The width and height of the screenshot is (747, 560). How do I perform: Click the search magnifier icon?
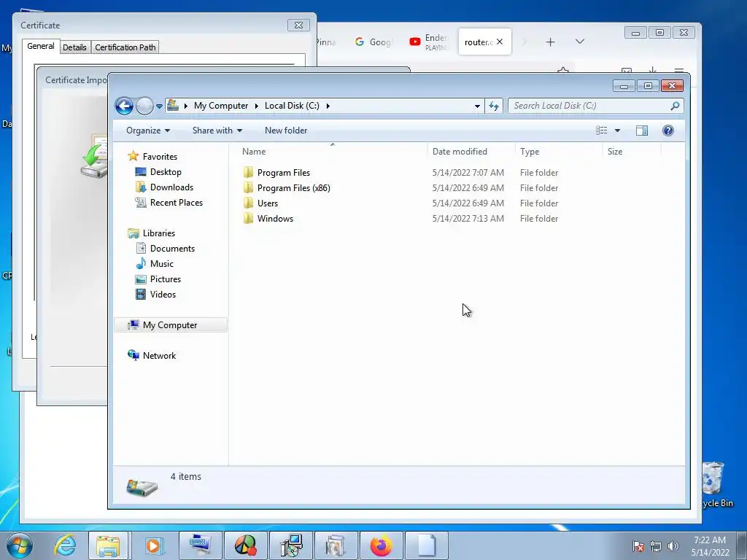click(x=675, y=106)
